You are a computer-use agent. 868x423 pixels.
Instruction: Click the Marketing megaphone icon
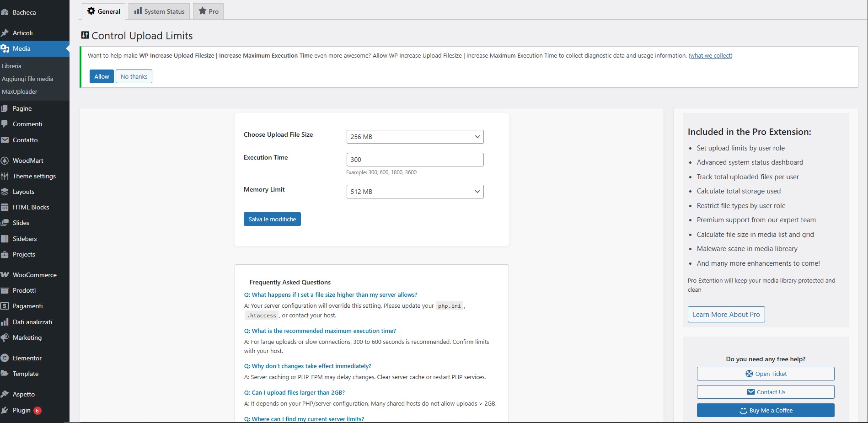click(x=5, y=337)
